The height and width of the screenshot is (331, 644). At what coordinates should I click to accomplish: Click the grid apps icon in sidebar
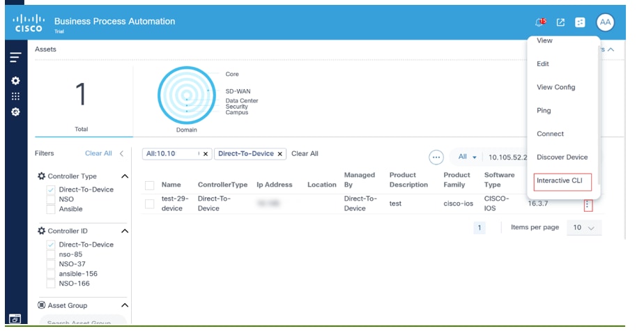tap(15, 97)
